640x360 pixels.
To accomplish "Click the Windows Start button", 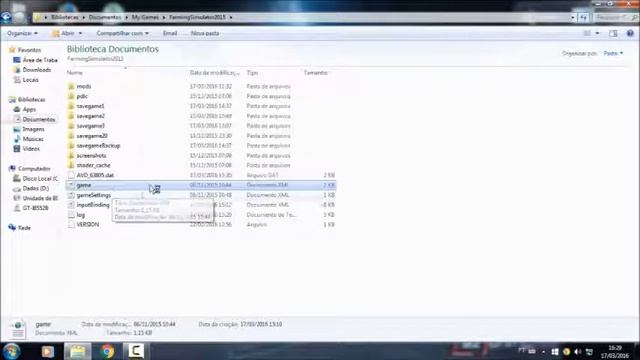I will (11, 351).
